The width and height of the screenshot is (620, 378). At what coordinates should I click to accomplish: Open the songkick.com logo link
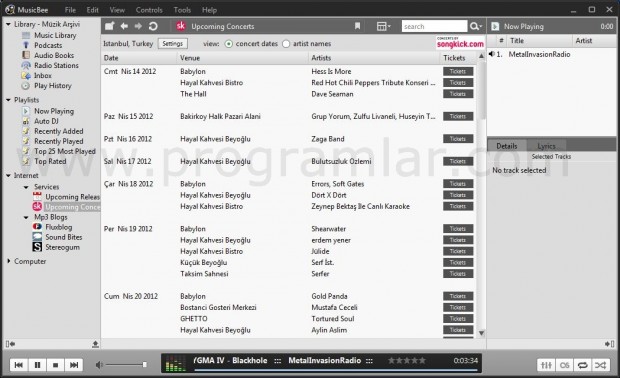(x=460, y=43)
